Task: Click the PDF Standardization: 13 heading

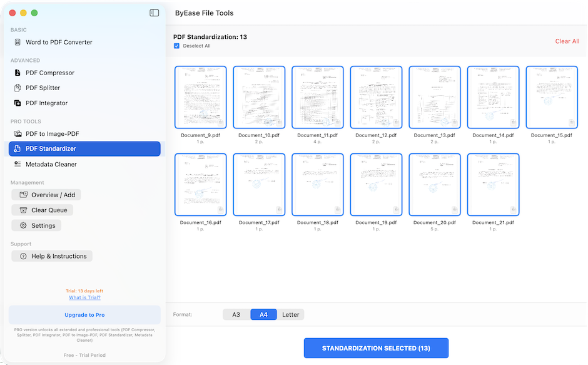Action: tap(210, 37)
